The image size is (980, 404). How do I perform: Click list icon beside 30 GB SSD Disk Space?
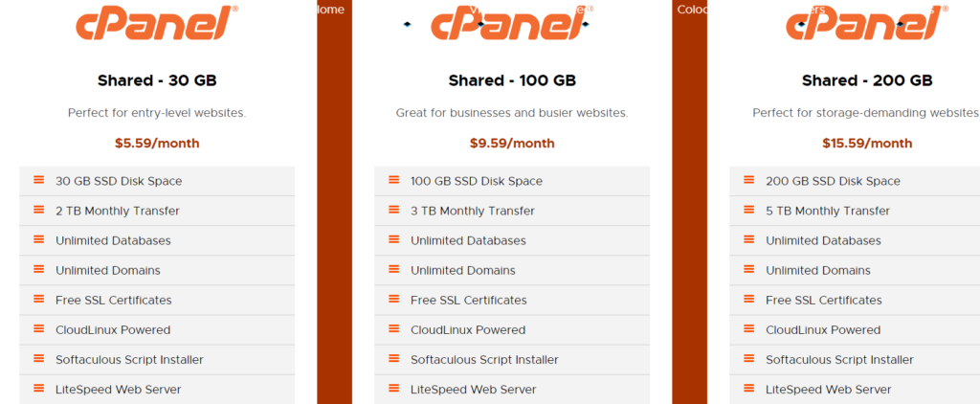coord(38,180)
